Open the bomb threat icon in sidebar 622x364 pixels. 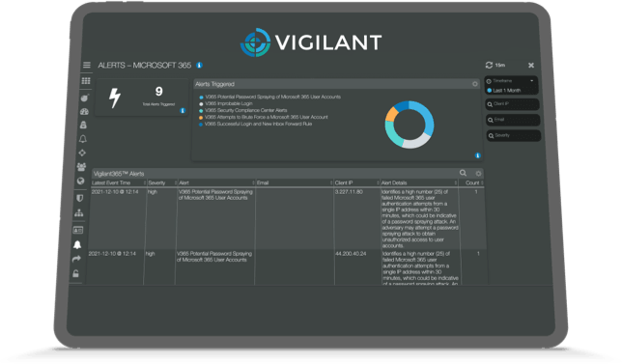pos(84,98)
